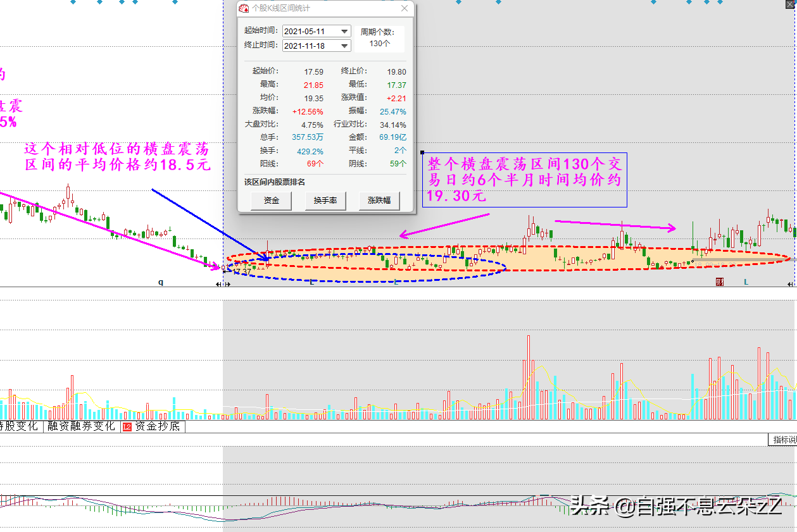Open the 资金抄底 indicator tab

(x=157, y=426)
